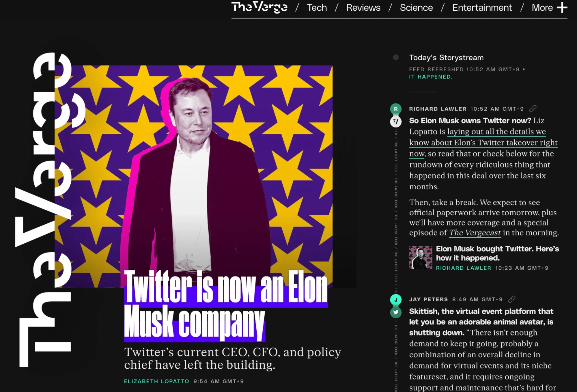Open the Reviews section

(363, 8)
